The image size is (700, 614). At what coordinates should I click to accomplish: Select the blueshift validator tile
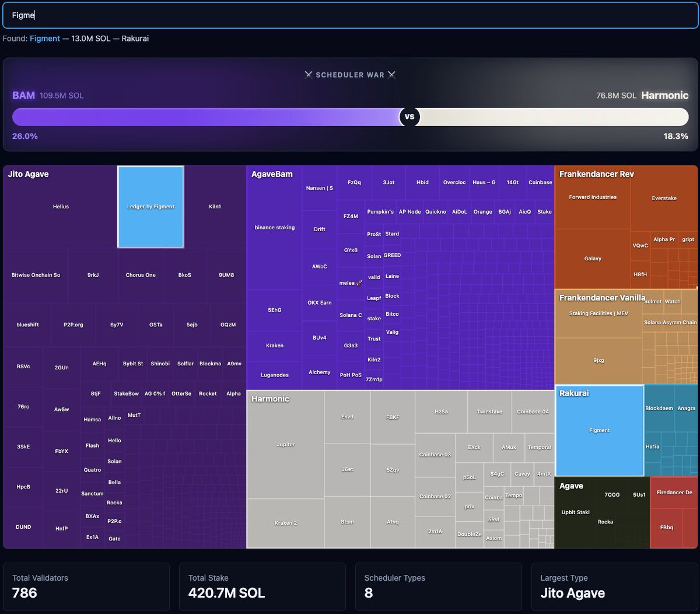(x=27, y=325)
